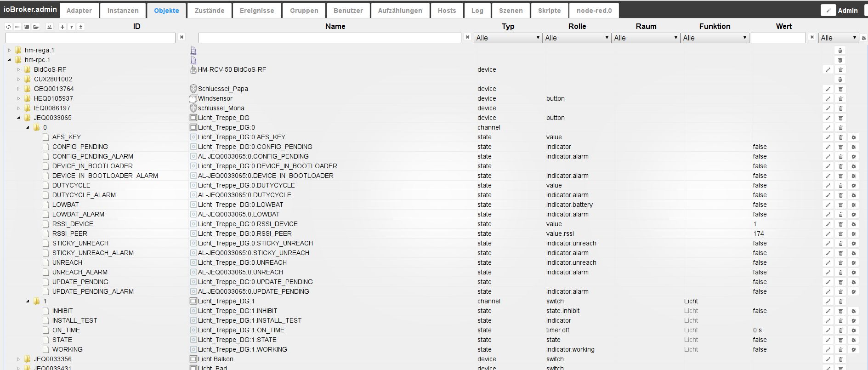Click into the ID filter input
The image size is (868, 370).
point(91,38)
